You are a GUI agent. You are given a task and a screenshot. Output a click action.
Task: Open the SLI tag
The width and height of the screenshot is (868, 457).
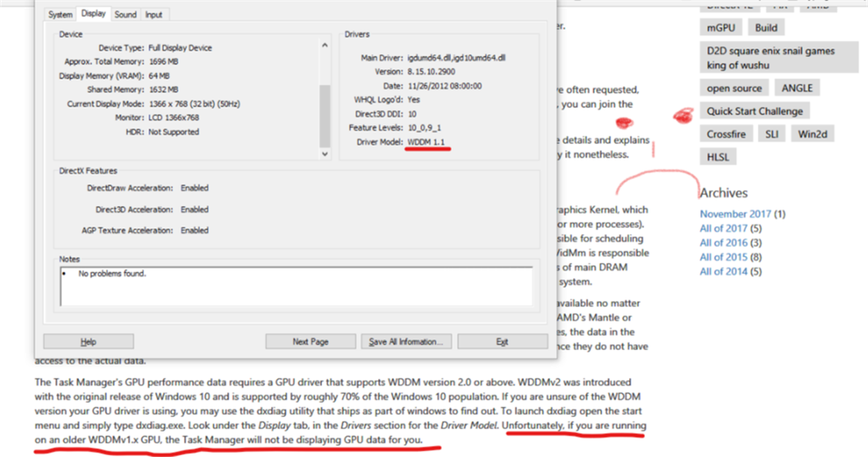click(771, 134)
